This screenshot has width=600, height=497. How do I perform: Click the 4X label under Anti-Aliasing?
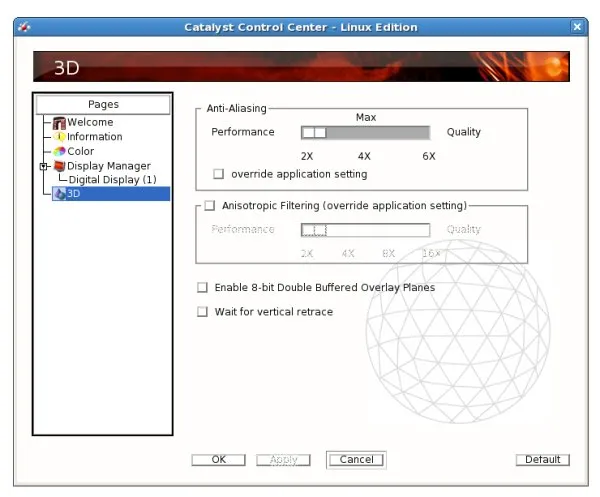tap(364, 156)
